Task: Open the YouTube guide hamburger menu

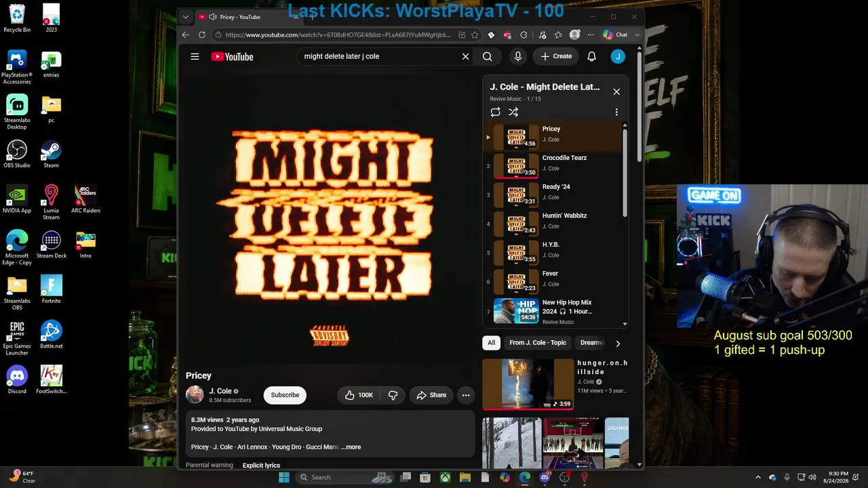Action: pos(195,56)
